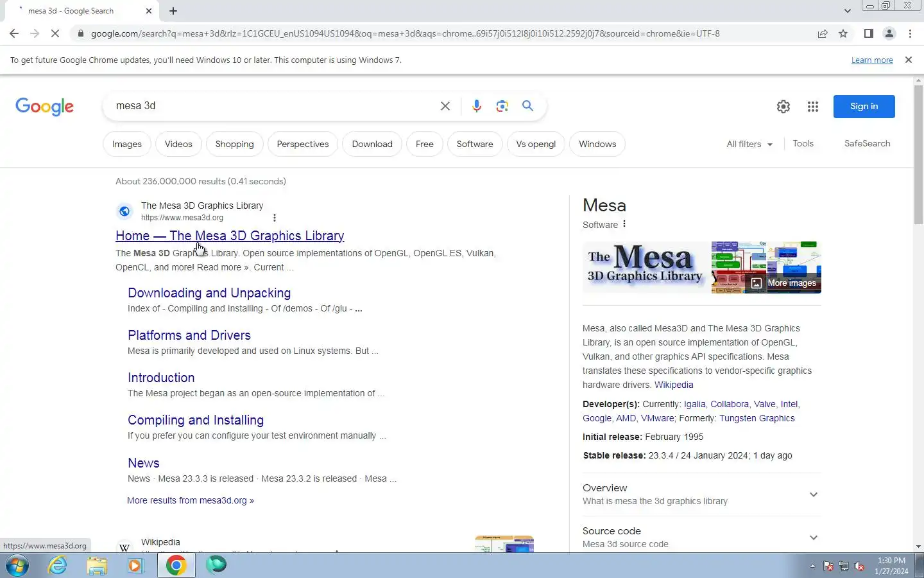Launch Internet Explorer from taskbar
This screenshot has width=924, height=578.
(x=58, y=565)
